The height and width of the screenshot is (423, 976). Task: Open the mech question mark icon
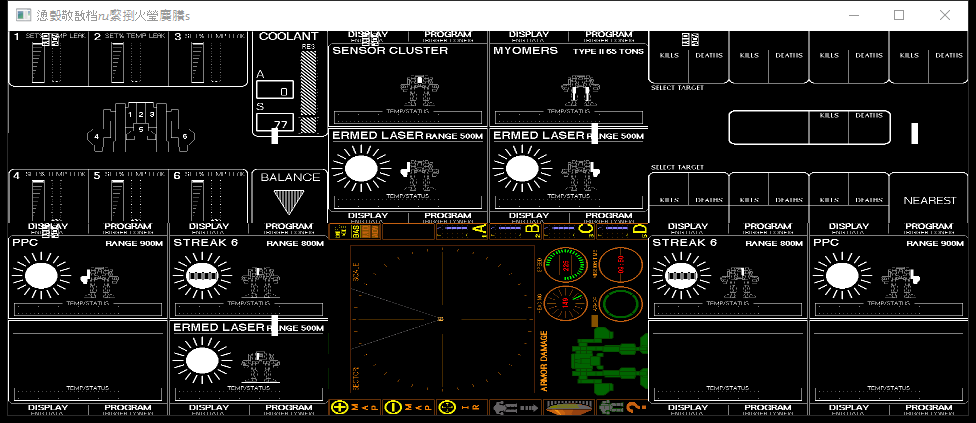(622, 407)
